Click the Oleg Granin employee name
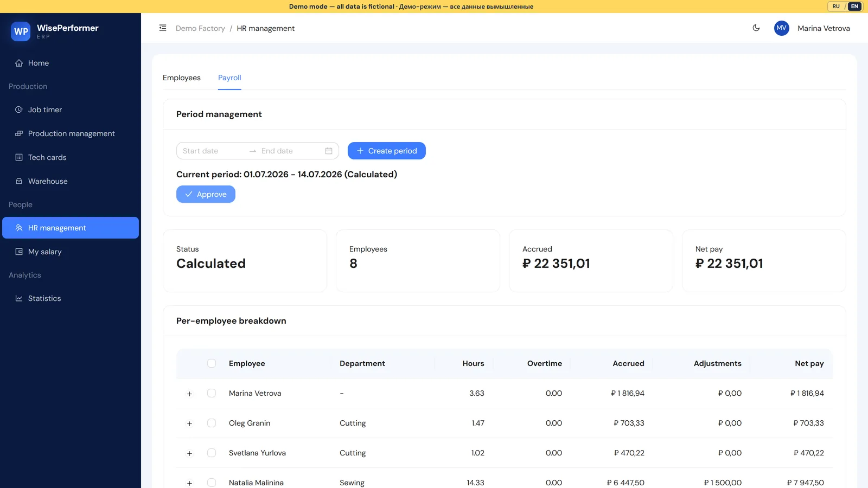The image size is (868, 488). [x=250, y=423]
